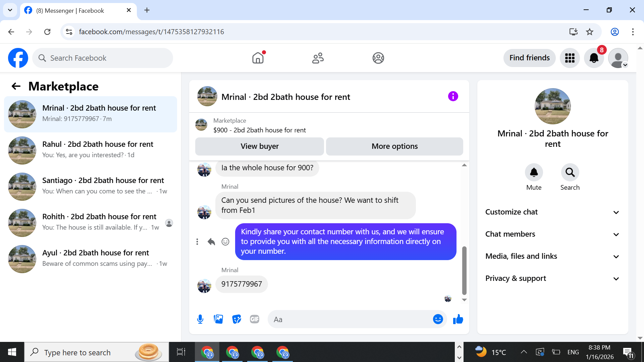Click the Search Facebook field

click(103, 58)
